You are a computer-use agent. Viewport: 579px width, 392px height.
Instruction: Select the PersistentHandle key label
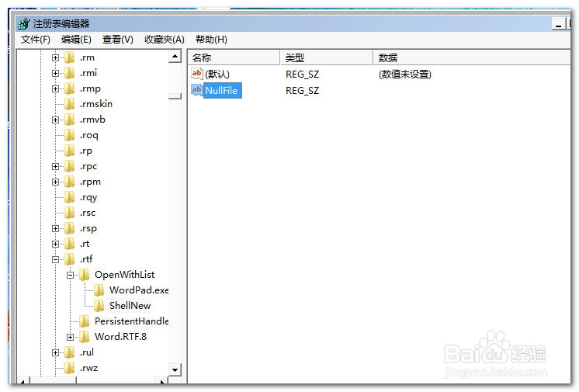(131, 321)
